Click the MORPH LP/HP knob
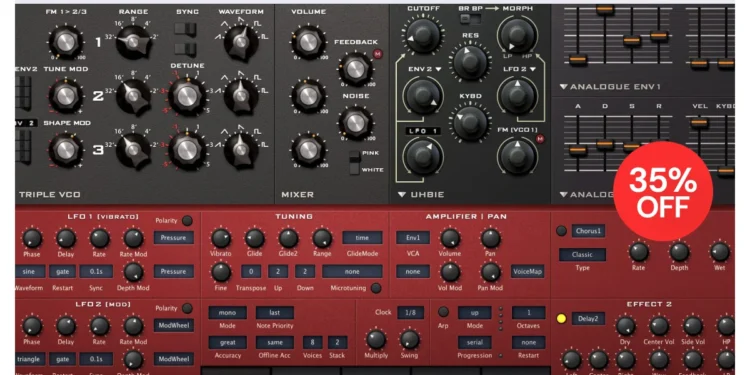Image resolution: width=750 pixels, height=375 pixels. coord(518,35)
